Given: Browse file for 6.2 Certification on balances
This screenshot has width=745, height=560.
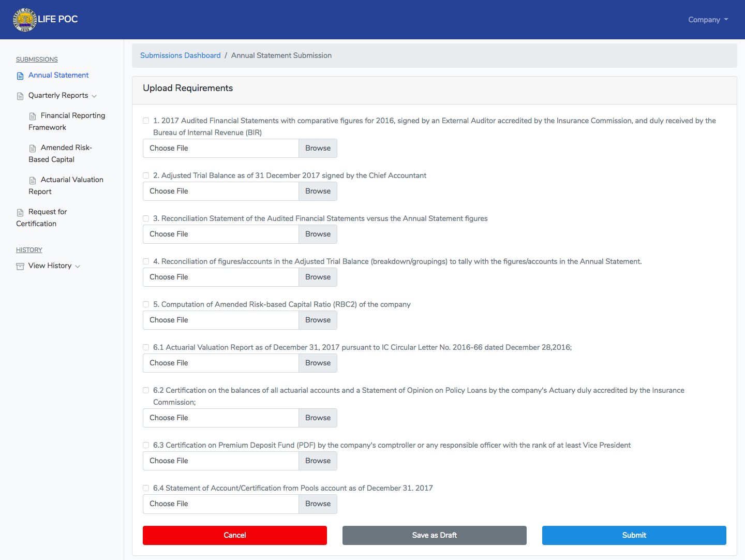Looking at the screenshot, I should (x=318, y=418).
